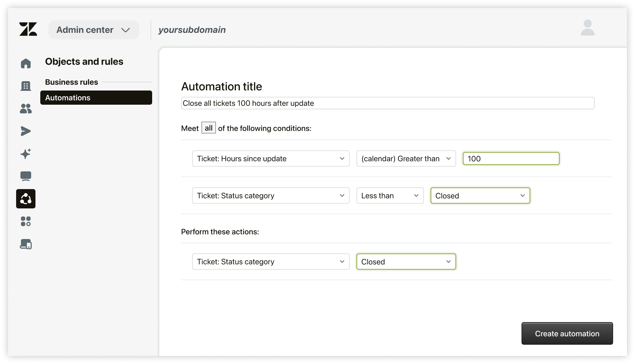Viewport: 635px width, 364px height.
Task: Open the Channels arrow icon
Action: 26,131
